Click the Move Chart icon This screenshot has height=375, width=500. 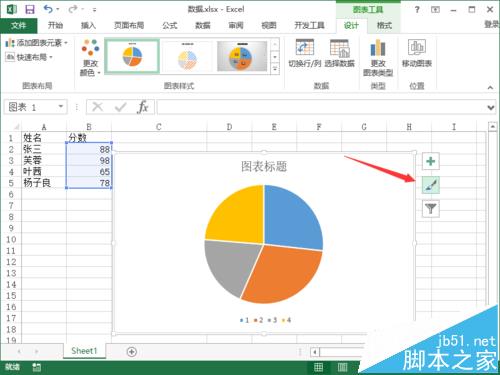pos(417,47)
